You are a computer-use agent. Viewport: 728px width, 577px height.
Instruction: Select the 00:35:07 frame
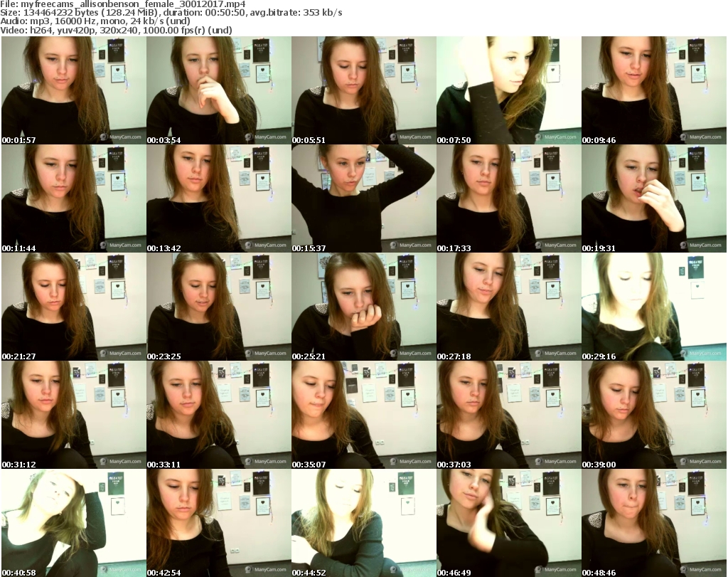364,415
